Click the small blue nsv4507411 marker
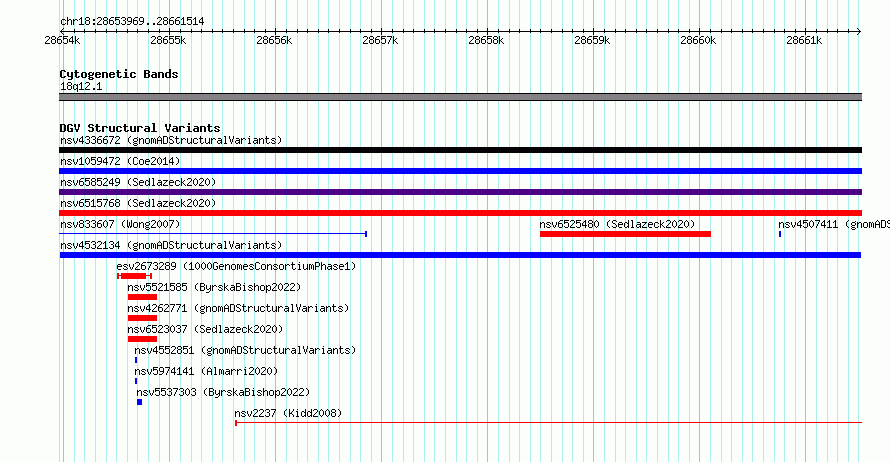Viewport: 890px width, 462px height. tap(780, 234)
